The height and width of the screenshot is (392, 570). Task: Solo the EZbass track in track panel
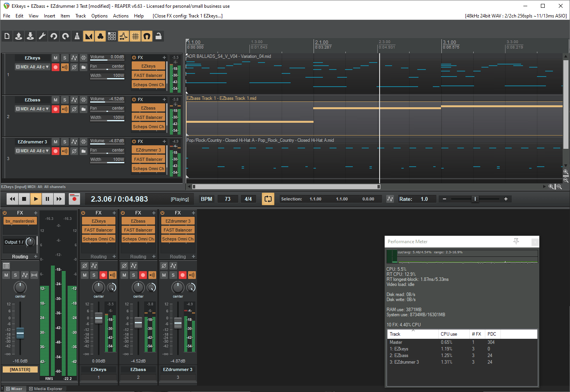65,100
